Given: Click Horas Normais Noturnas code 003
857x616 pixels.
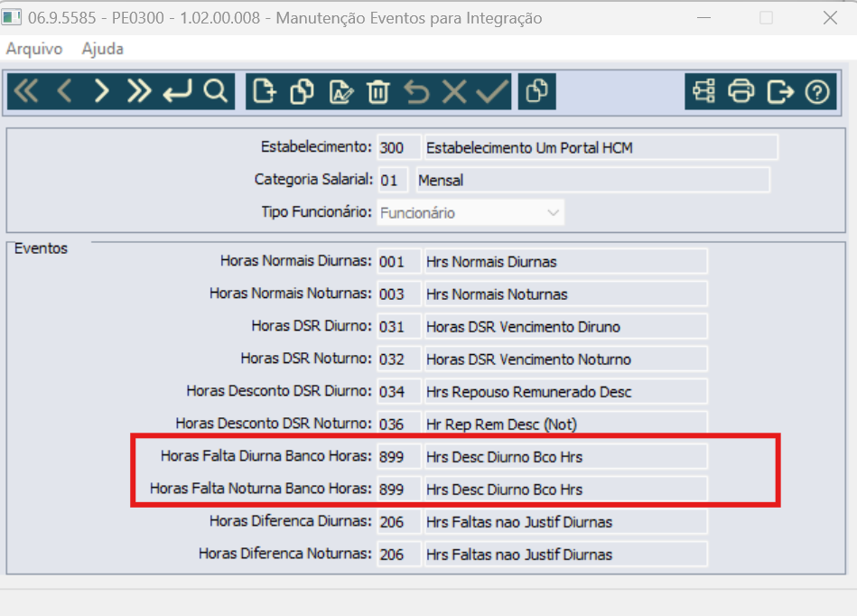Looking at the screenshot, I should pyautogui.click(x=399, y=294).
